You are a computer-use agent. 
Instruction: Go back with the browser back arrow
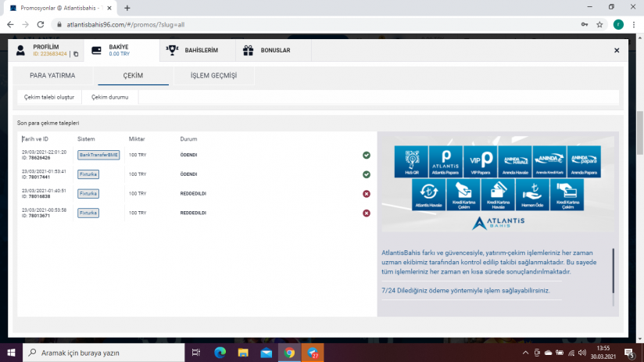pos(10,25)
